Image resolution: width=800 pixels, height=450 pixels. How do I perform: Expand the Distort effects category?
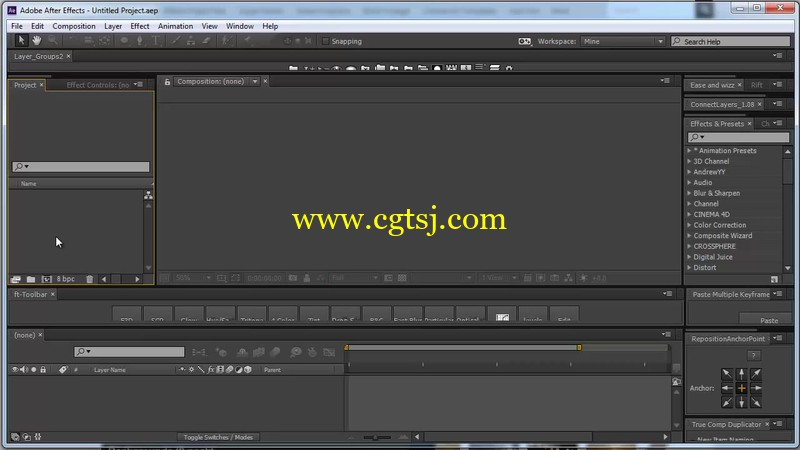(x=689, y=267)
